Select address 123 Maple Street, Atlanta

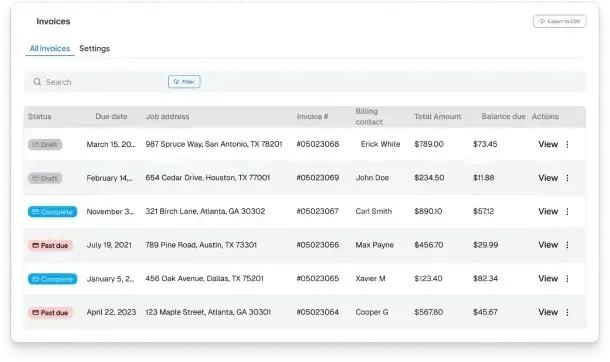pyautogui.click(x=208, y=312)
